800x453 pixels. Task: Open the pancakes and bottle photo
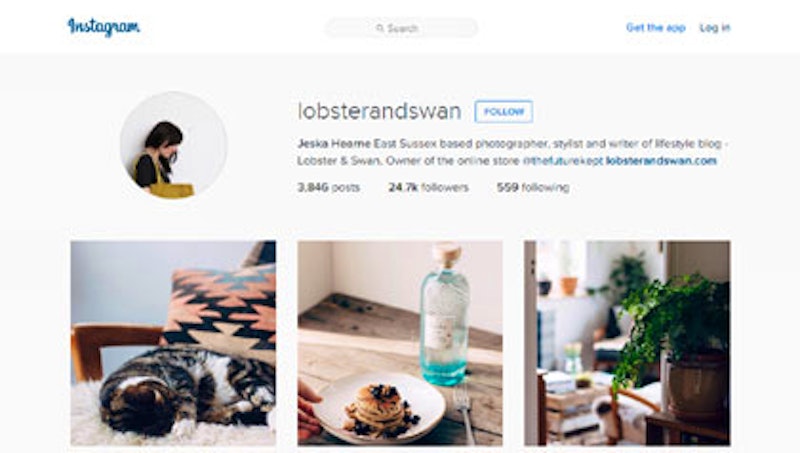pos(400,343)
